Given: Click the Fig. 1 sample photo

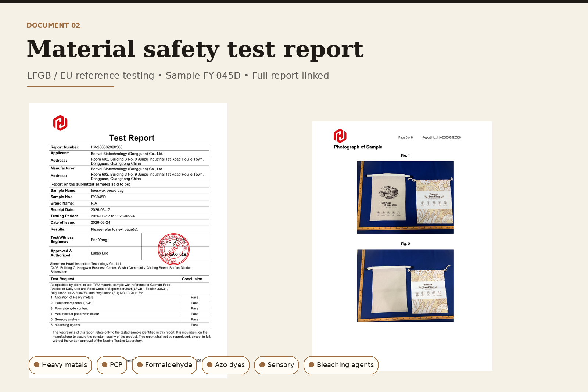Looking at the screenshot, I should pyautogui.click(x=405, y=197).
